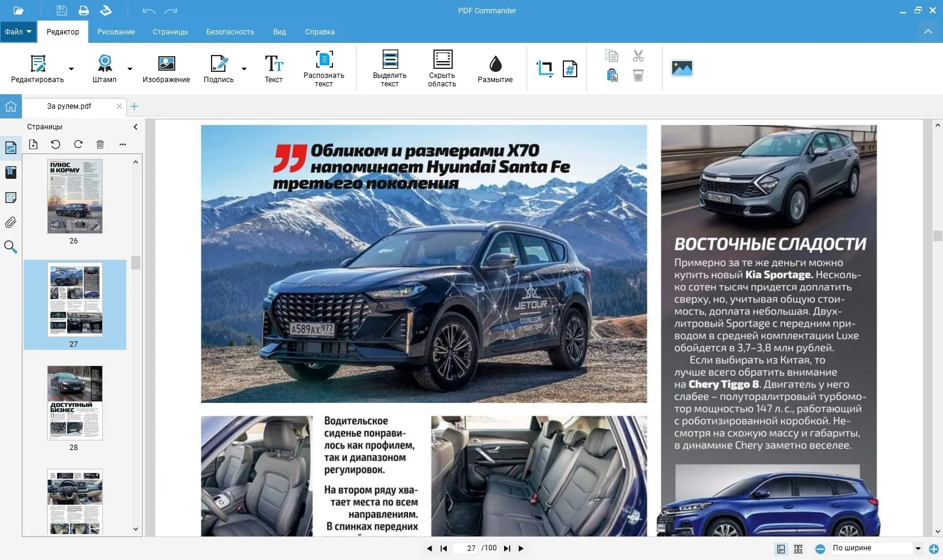The image size is (943, 560).
Task: Select Highlight text (Выделить текст) tool
Action: [390, 60]
